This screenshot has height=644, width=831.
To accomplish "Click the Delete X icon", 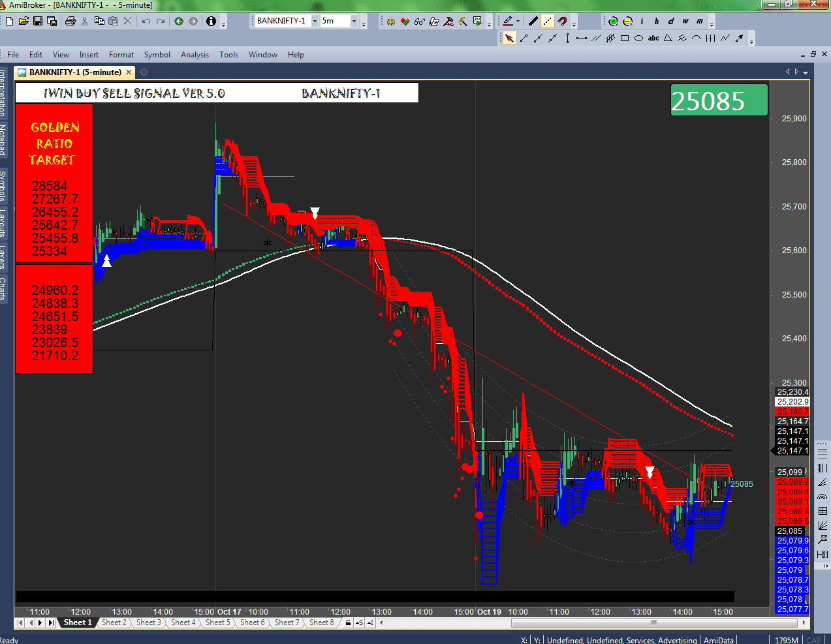I will pos(127,21).
